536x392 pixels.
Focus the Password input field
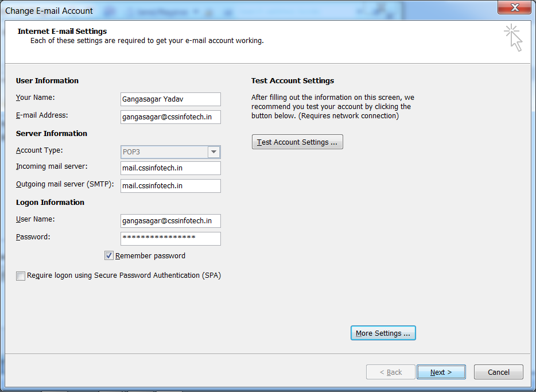pos(170,239)
